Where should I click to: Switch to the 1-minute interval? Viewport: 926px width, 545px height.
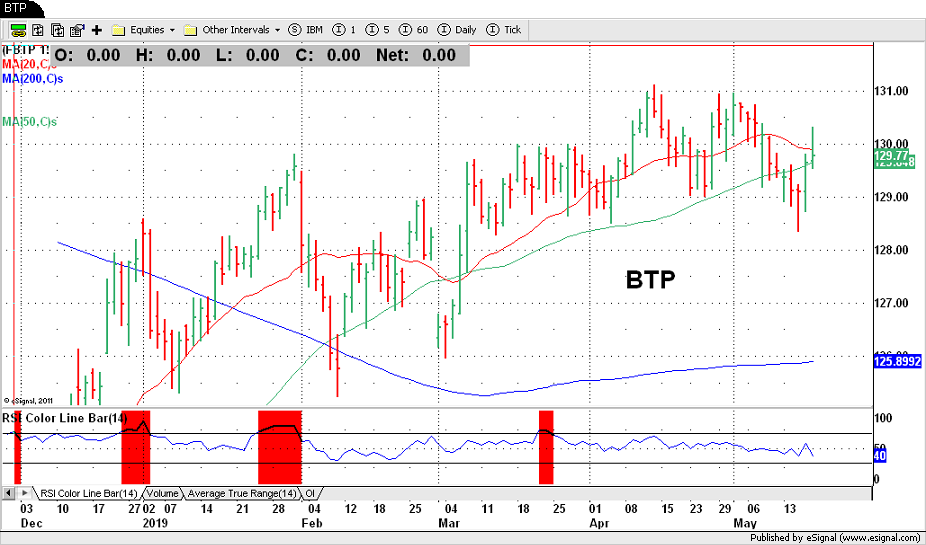point(344,30)
